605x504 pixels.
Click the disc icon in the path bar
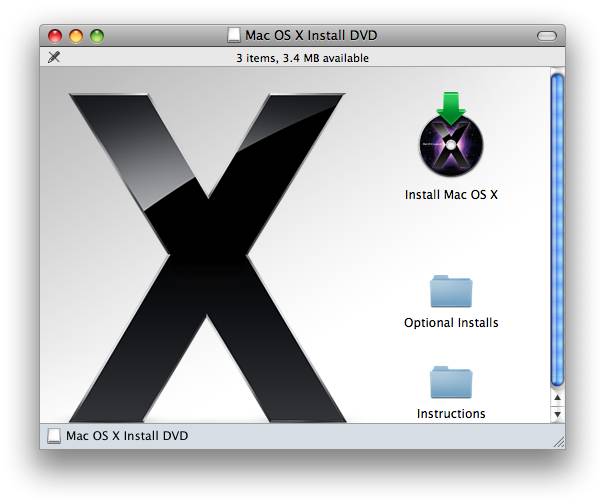[54, 436]
